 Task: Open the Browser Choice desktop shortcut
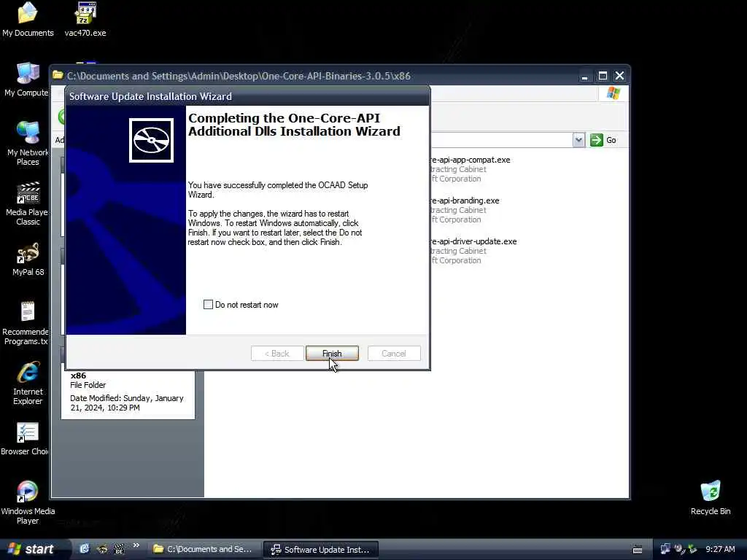(x=26, y=439)
